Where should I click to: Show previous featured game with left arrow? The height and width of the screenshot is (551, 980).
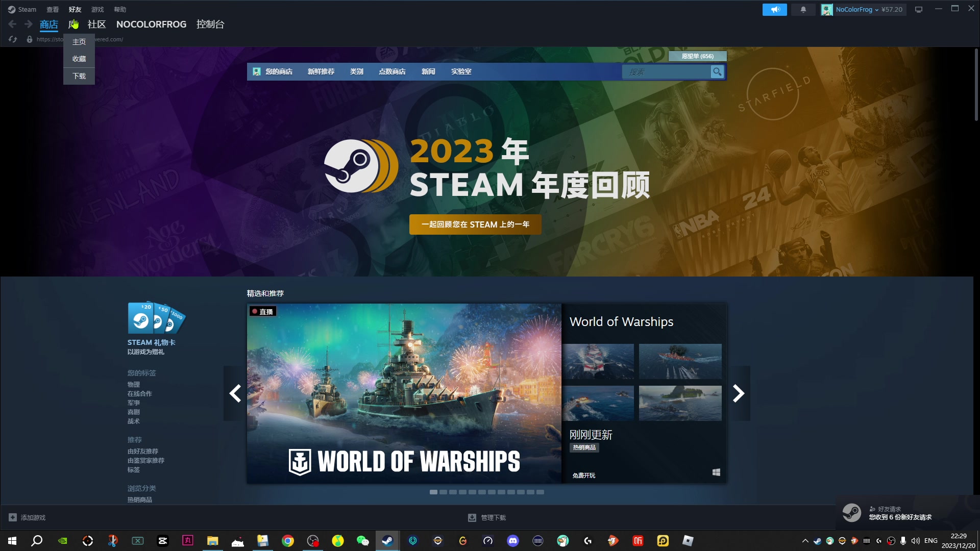coord(235,393)
